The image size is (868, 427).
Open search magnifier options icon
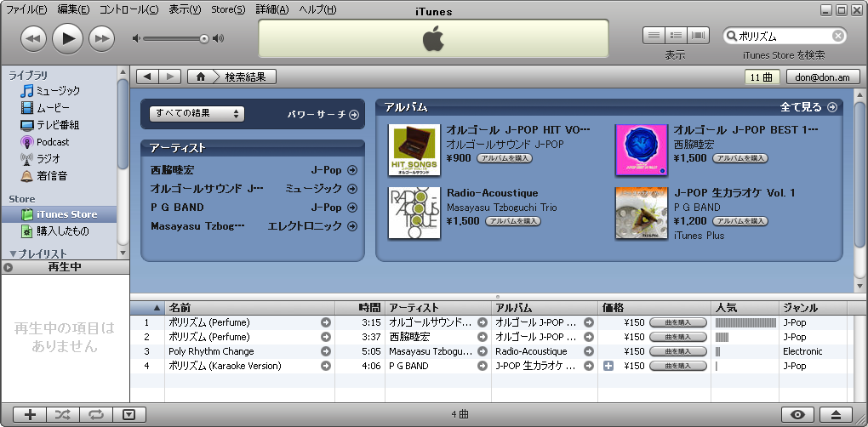click(732, 37)
